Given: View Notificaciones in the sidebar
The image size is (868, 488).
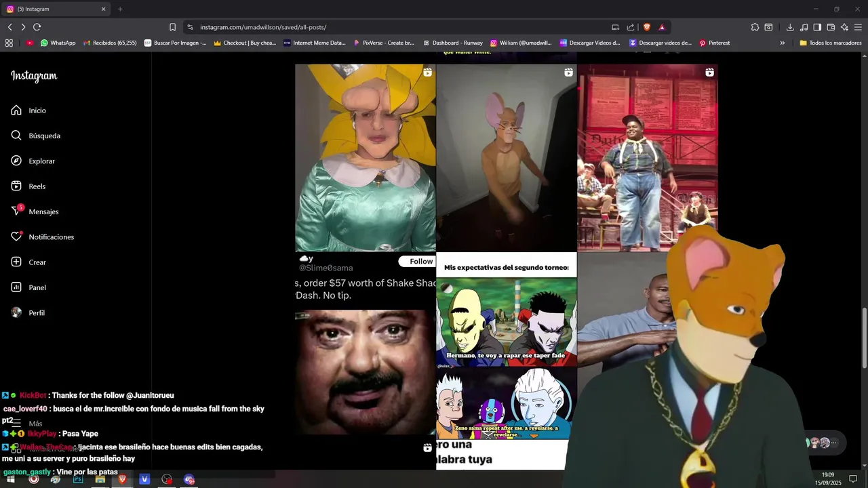Looking at the screenshot, I should click(43, 237).
